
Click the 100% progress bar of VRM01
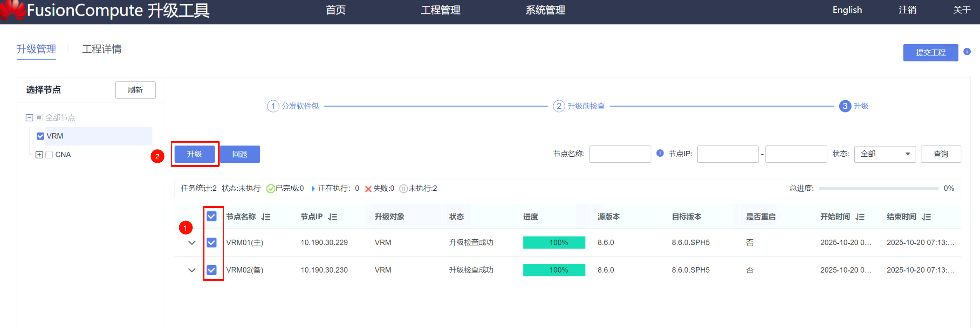tap(554, 242)
